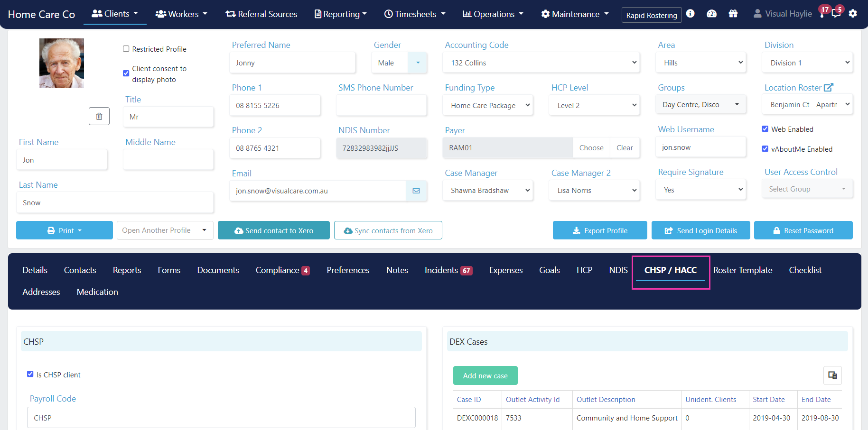868x430 pixels.
Task: Click Send Login Details button
Action: [x=701, y=230]
